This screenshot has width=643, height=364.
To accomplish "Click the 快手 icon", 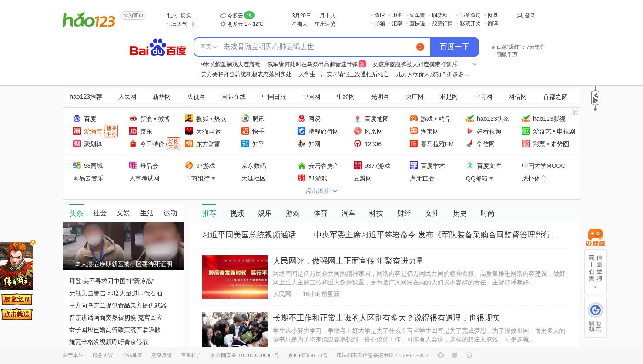I will [x=245, y=131].
